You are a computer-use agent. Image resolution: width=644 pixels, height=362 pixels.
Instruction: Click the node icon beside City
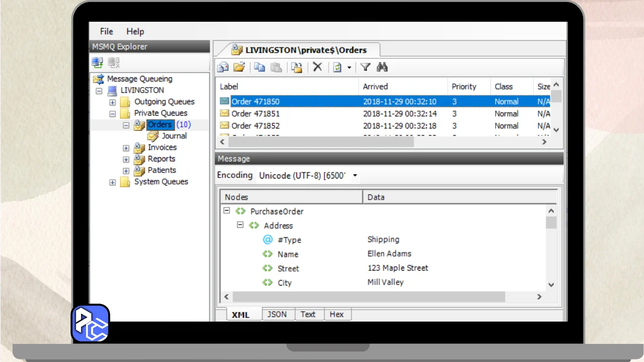(268, 282)
